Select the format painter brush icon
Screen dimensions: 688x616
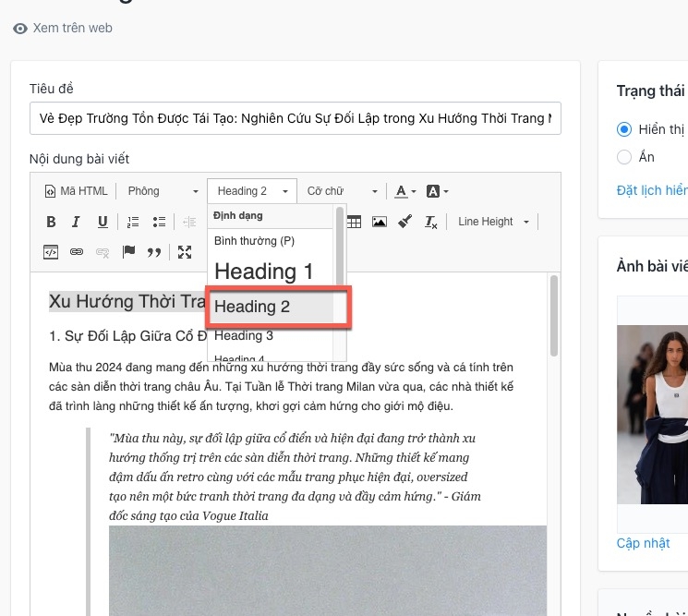[404, 221]
